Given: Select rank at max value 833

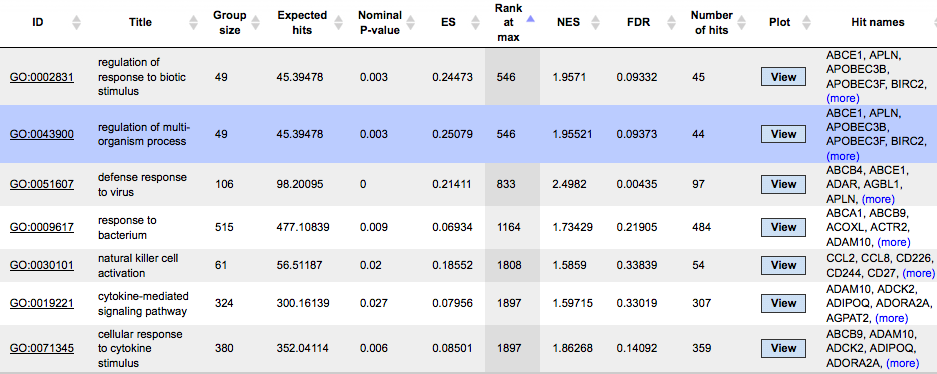Looking at the screenshot, I should click(x=505, y=185).
